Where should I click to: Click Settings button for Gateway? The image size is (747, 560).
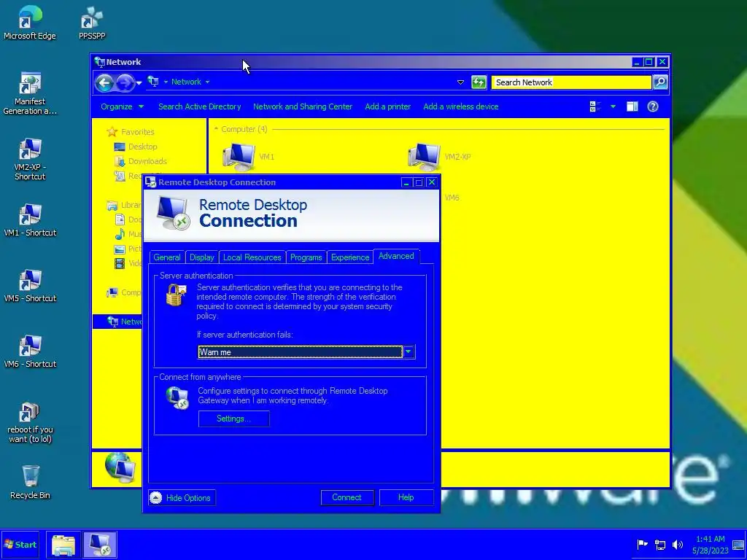tap(234, 419)
